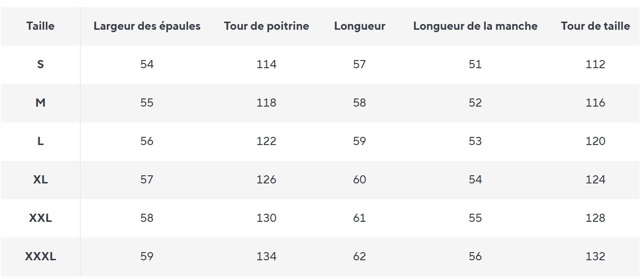Click the 'Tour de taille' column header
Screen dimensions: 644x279
click(x=595, y=26)
